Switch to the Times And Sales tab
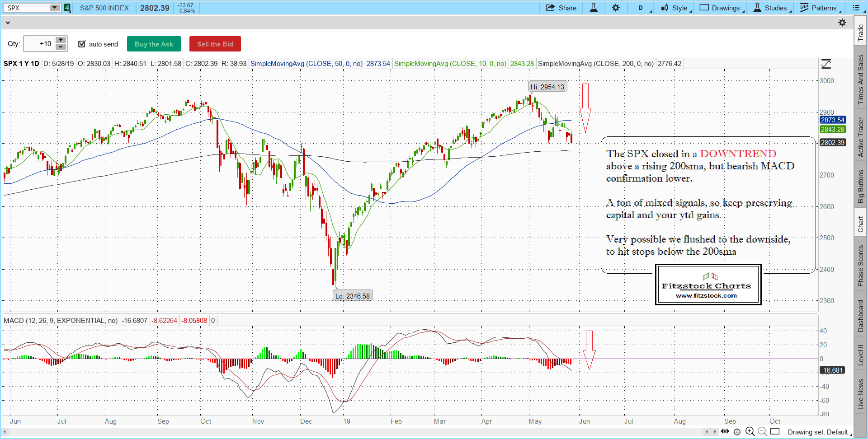The image size is (868, 439). (x=860, y=79)
